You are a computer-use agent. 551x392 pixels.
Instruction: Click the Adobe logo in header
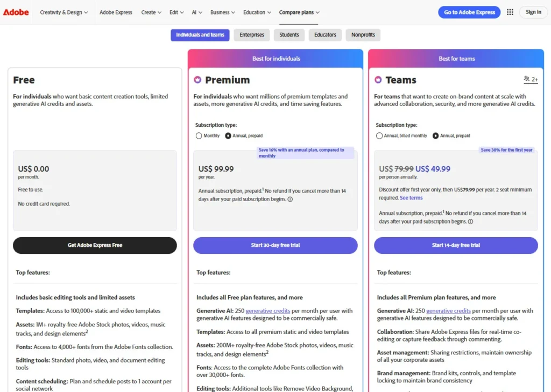click(16, 12)
